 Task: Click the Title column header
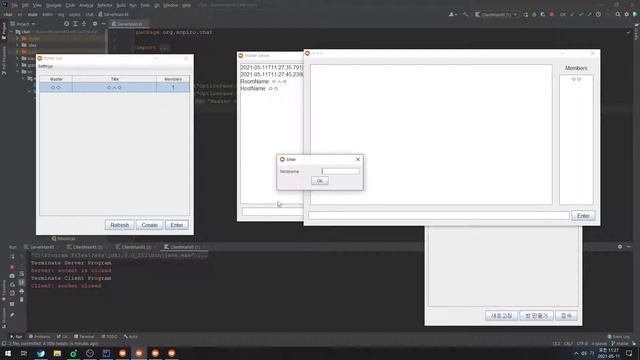(x=115, y=79)
